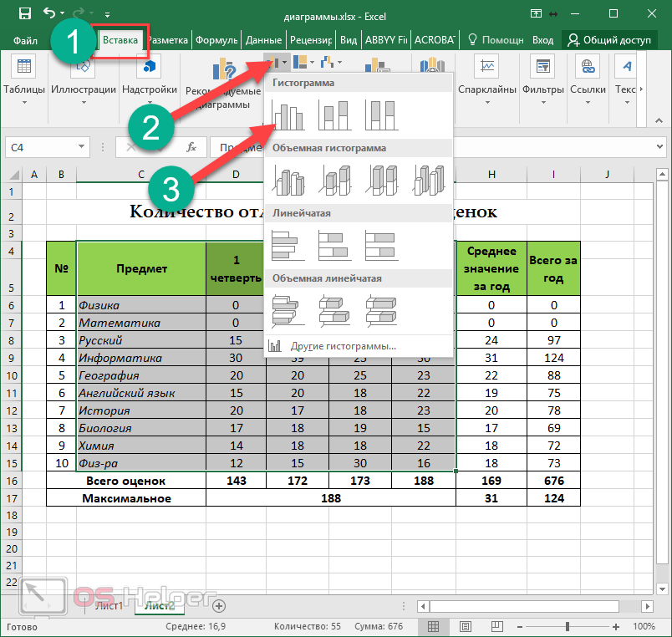
Task: Add a new sheet with plus button
Action: (x=219, y=604)
